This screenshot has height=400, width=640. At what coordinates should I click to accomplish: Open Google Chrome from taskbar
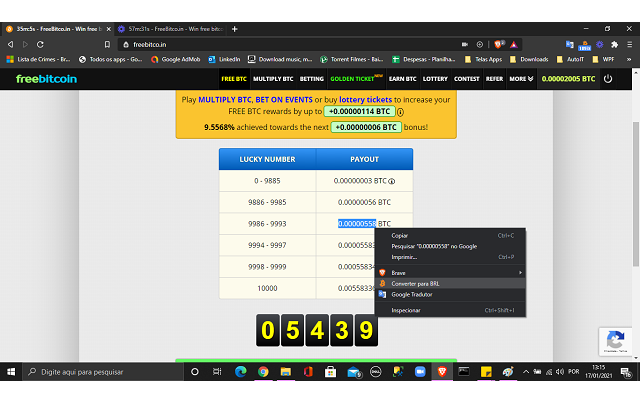pyautogui.click(x=263, y=372)
